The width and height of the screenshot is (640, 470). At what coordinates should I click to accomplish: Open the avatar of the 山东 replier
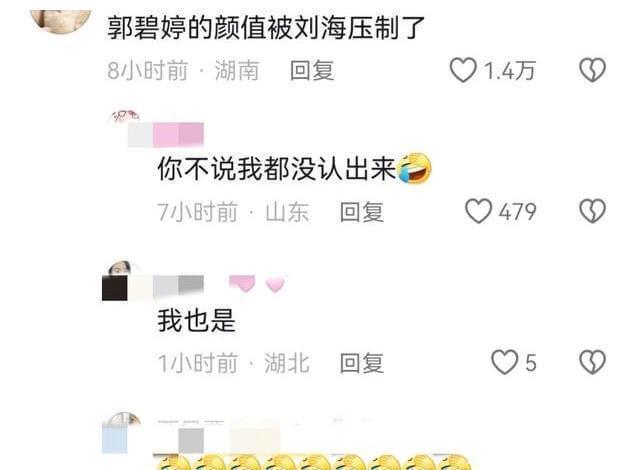coord(124,117)
